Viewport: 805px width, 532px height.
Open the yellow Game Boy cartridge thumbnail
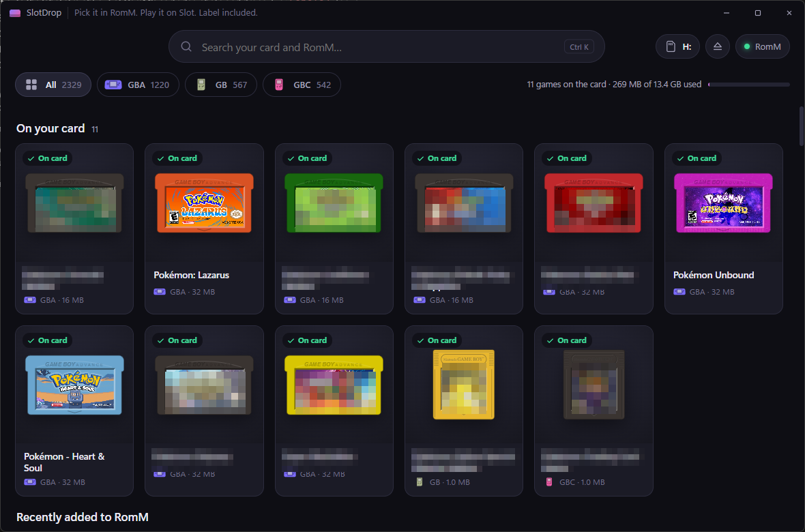click(464, 385)
